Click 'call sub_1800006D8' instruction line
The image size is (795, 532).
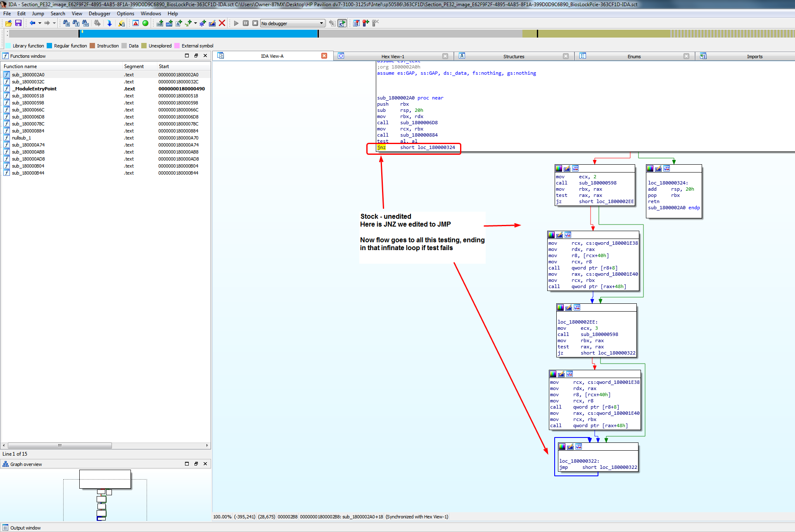[x=407, y=123]
